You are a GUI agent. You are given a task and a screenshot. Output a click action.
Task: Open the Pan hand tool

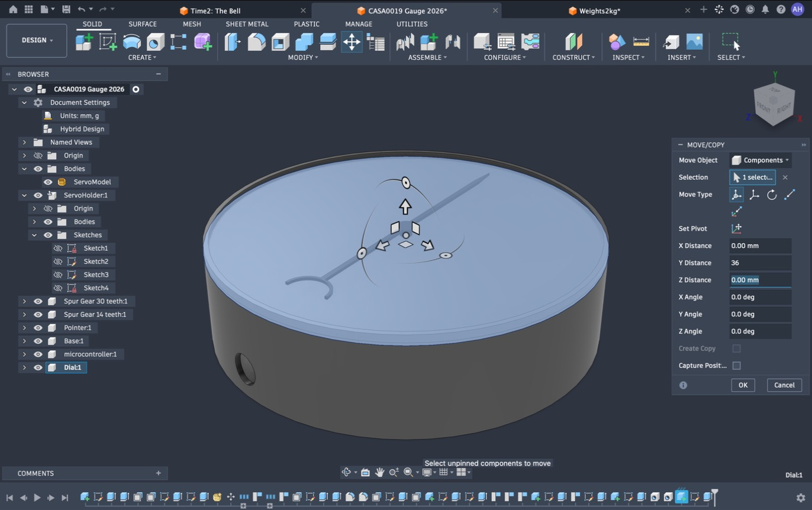[379, 472]
